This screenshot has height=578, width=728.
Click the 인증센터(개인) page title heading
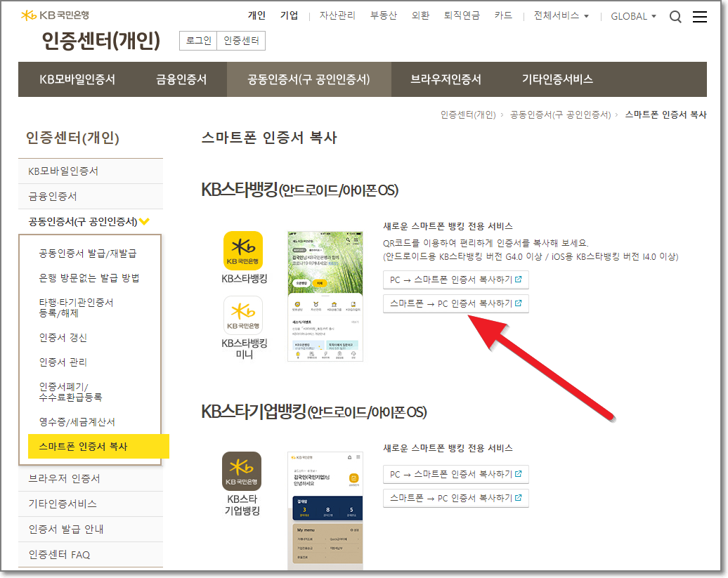coord(100,41)
